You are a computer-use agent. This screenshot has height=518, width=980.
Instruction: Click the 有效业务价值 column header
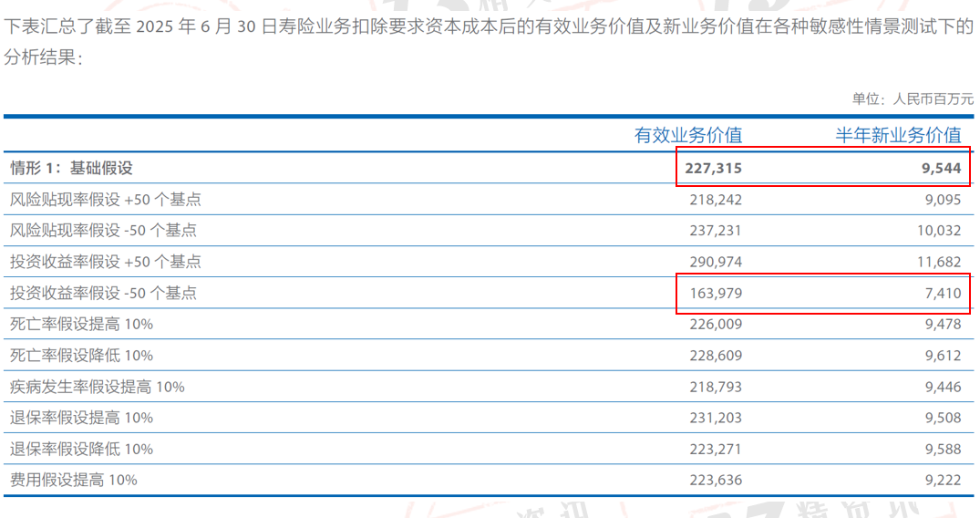click(x=688, y=135)
